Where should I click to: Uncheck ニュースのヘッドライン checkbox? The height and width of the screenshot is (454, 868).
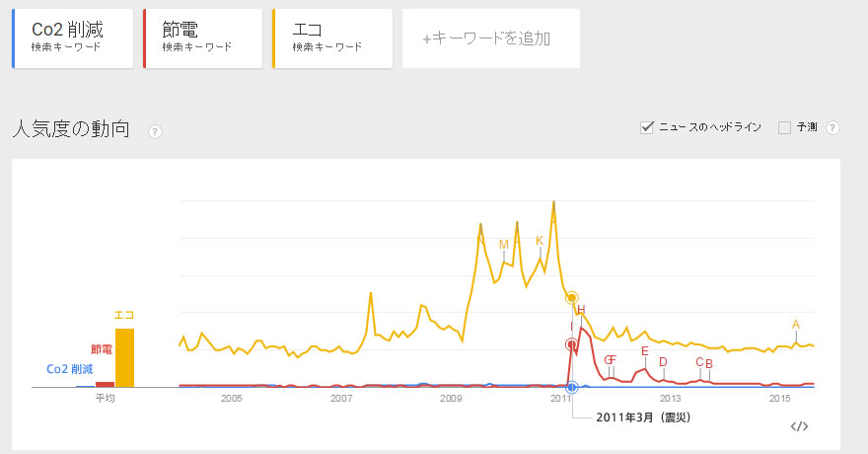pyautogui.click(x=647, y=128)
